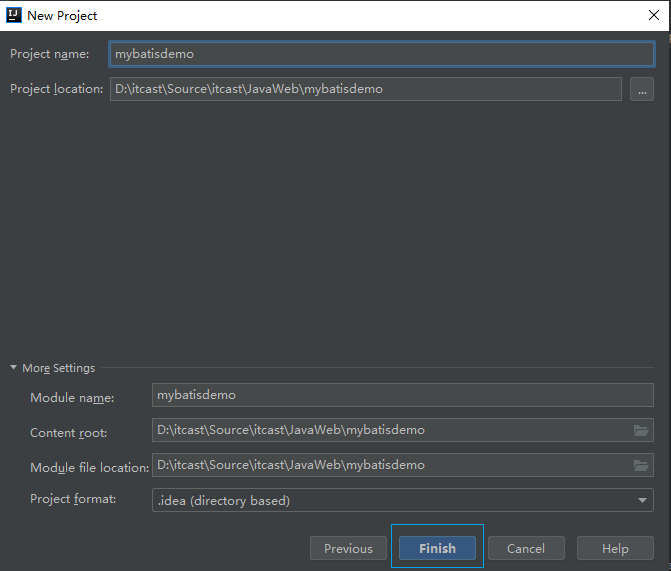Click the "Project location:" label

click(56, 89)
